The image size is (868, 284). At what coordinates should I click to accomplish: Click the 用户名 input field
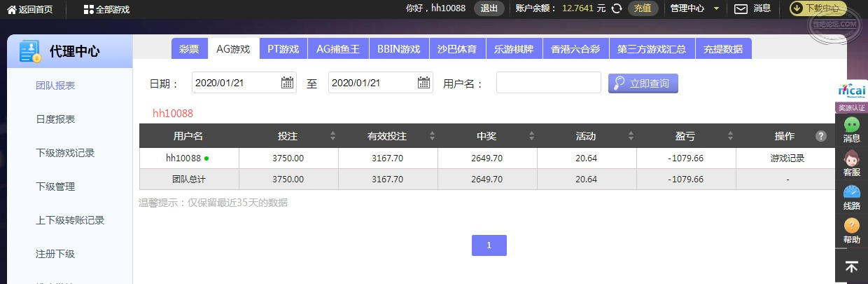[548, 83]
